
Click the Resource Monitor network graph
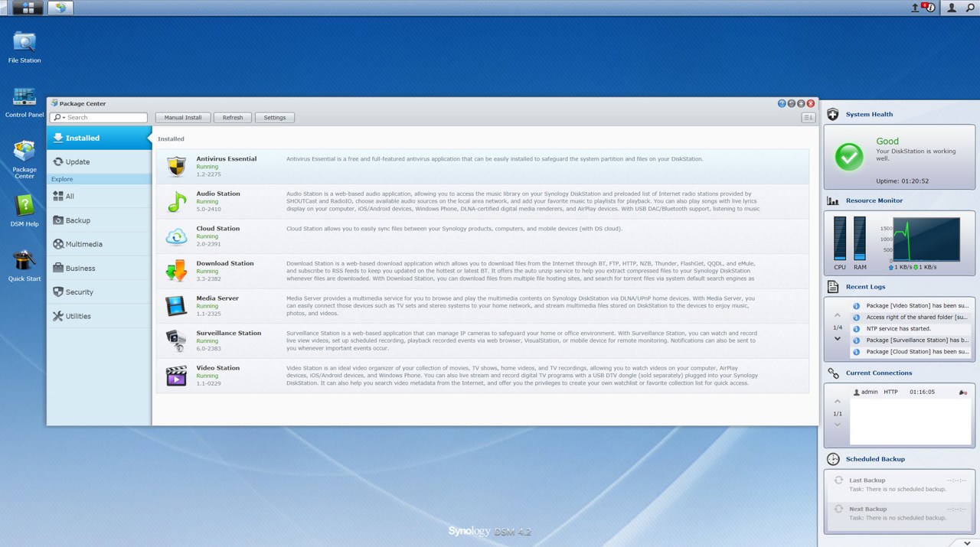click(926, 239)
